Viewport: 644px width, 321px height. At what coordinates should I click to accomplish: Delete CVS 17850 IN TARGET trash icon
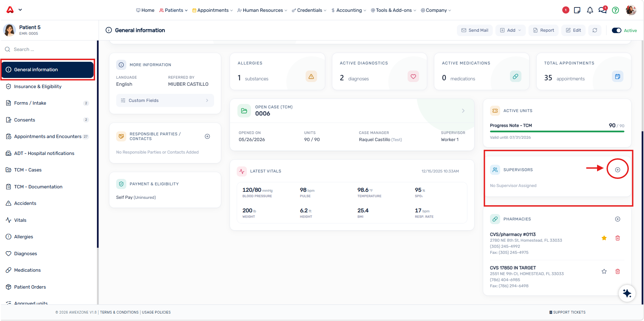(x=617, y=271)
